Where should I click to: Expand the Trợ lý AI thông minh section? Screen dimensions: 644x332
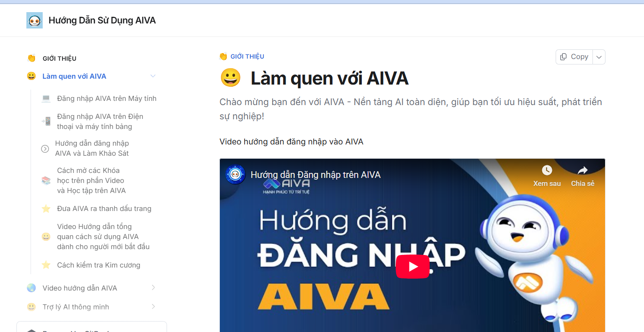[x=153, y=306]
